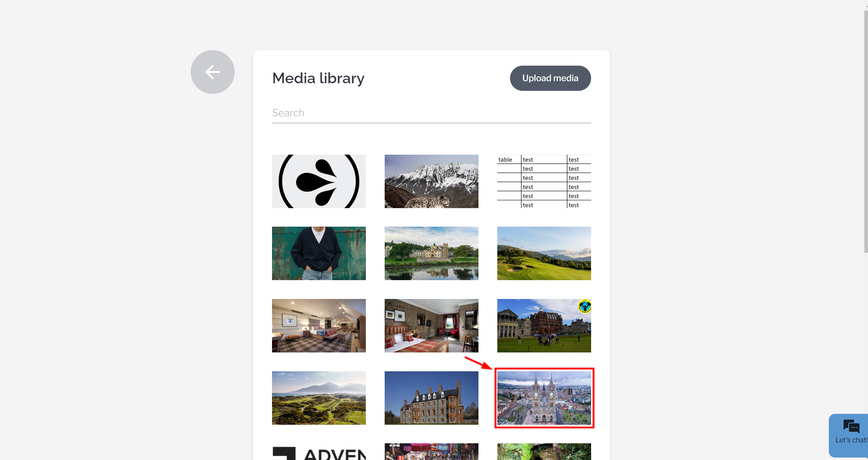Pick the tartan bedroom photo
This screenshot has width=868, height=460.
point(431,325)
